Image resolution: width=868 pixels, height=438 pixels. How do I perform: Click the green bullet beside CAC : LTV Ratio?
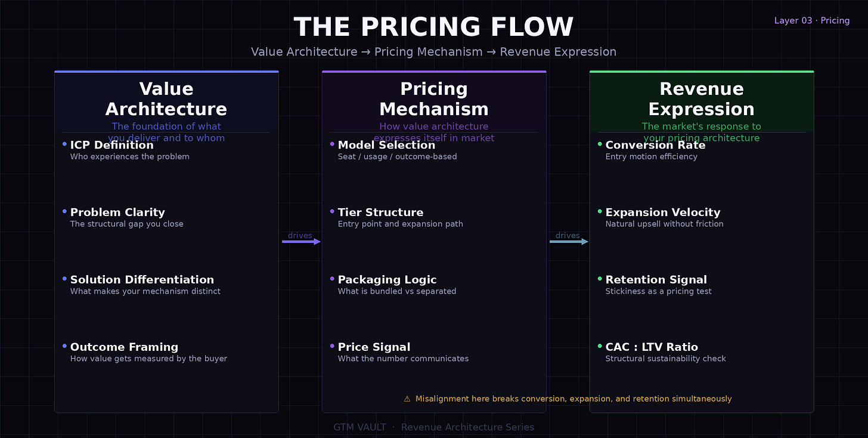pyautogui.click(x=600, y=346)
